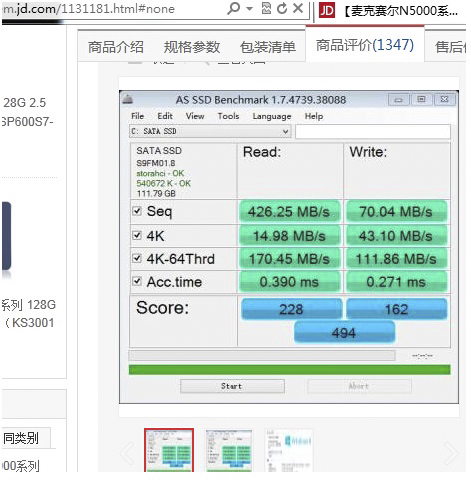Open the Language menu in AS SSD

272,116
